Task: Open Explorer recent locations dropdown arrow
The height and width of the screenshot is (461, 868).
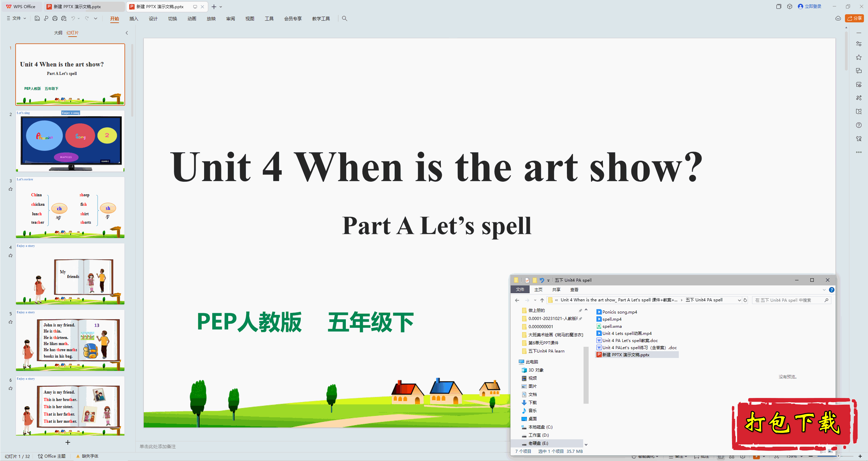Action: click(535, 300)
